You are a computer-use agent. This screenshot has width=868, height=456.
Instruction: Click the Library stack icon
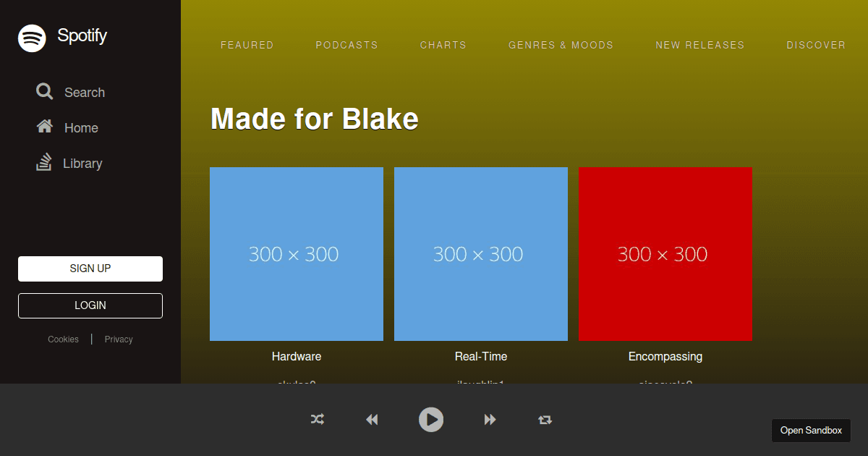44,161
